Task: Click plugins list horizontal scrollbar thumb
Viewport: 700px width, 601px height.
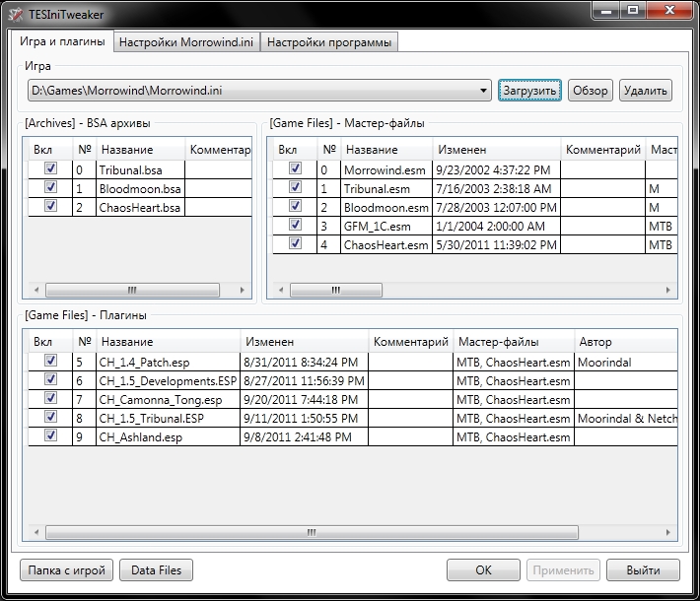Action: tap(312, 532)
